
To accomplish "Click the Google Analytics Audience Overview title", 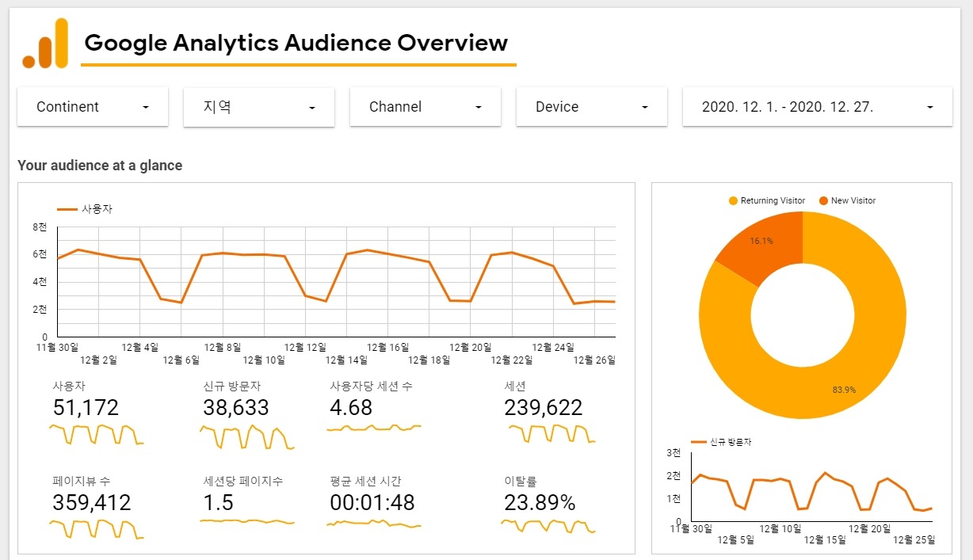I will click(x=296, y=43).
